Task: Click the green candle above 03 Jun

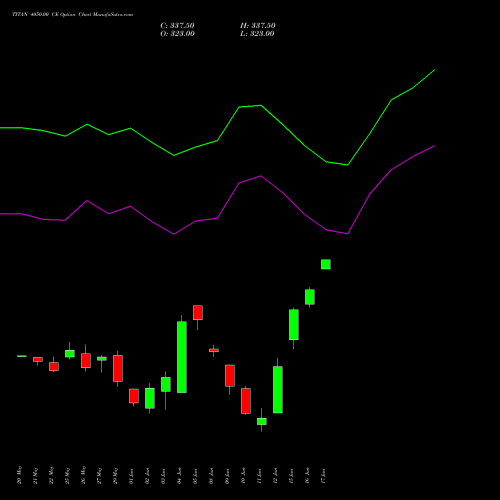Action: coord(166,384)
